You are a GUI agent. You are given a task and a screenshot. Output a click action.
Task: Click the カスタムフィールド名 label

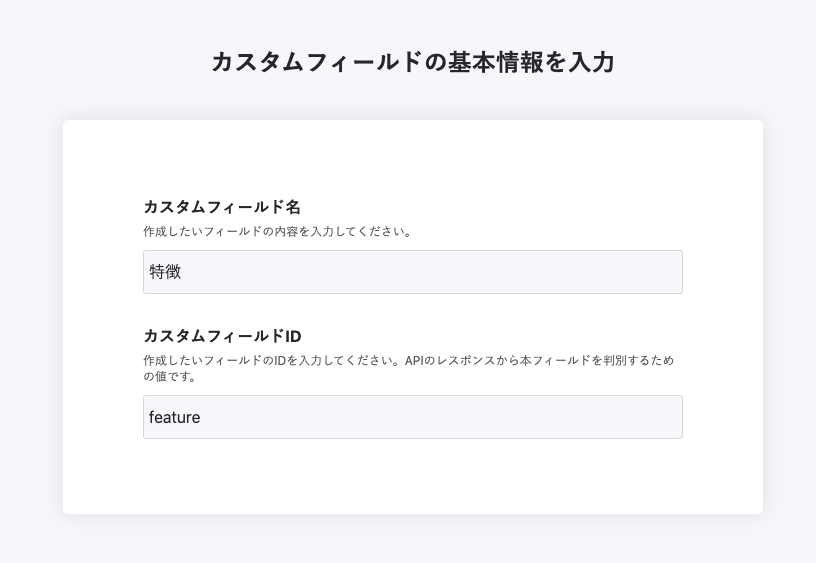(221, 207)
